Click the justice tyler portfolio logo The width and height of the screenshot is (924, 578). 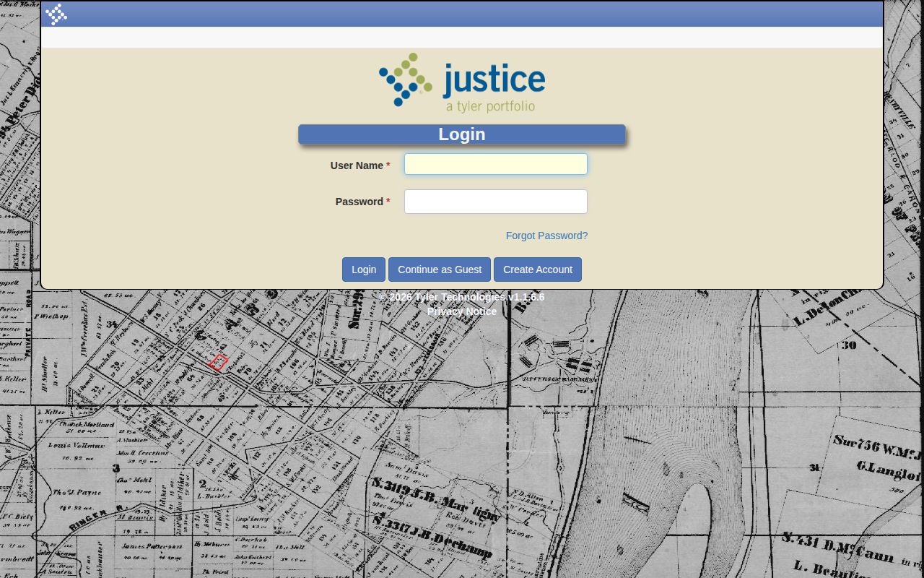click(462, 83)
